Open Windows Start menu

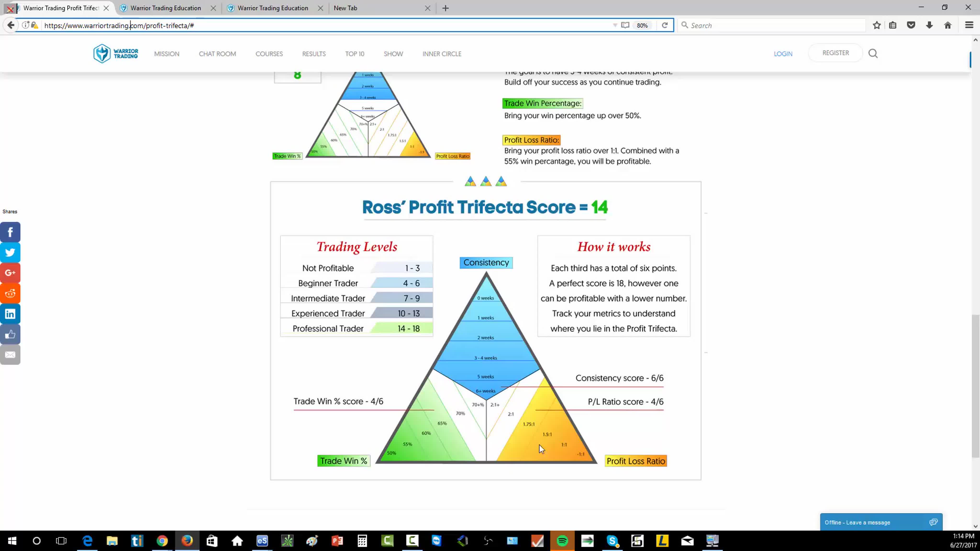[12, 541]
